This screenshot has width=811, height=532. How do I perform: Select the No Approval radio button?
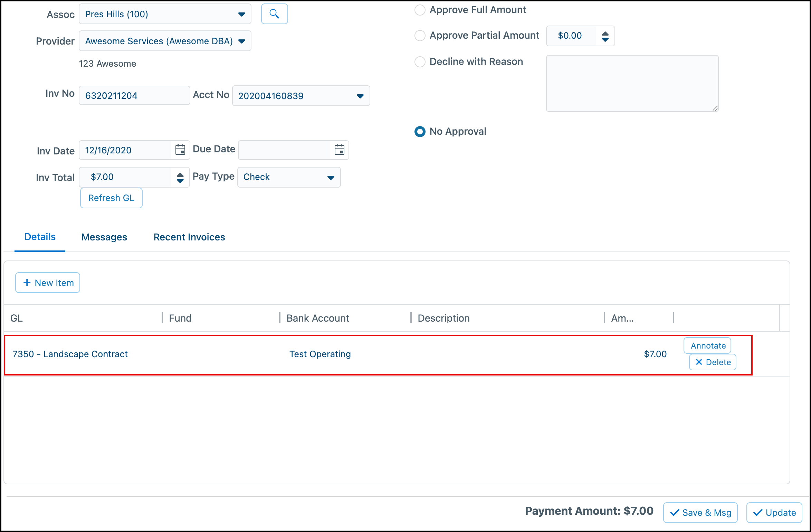pyautogui.click(x=420, y=132)
